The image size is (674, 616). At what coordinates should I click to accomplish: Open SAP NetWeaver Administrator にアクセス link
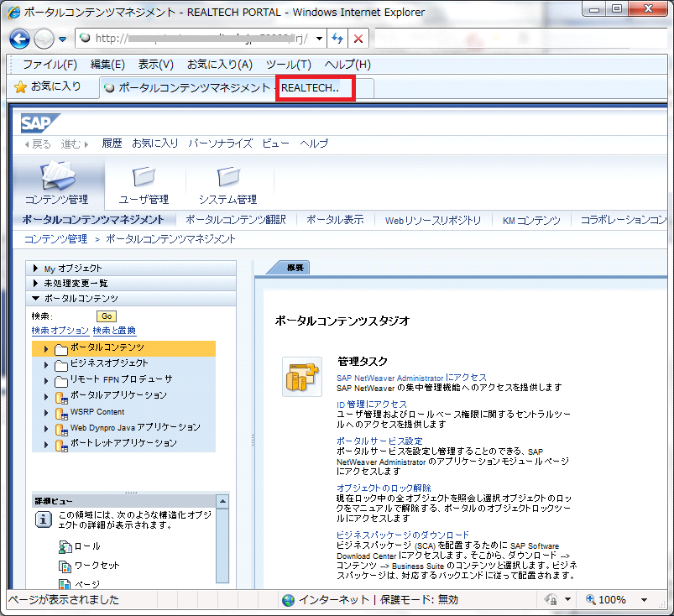click(412, 378)
